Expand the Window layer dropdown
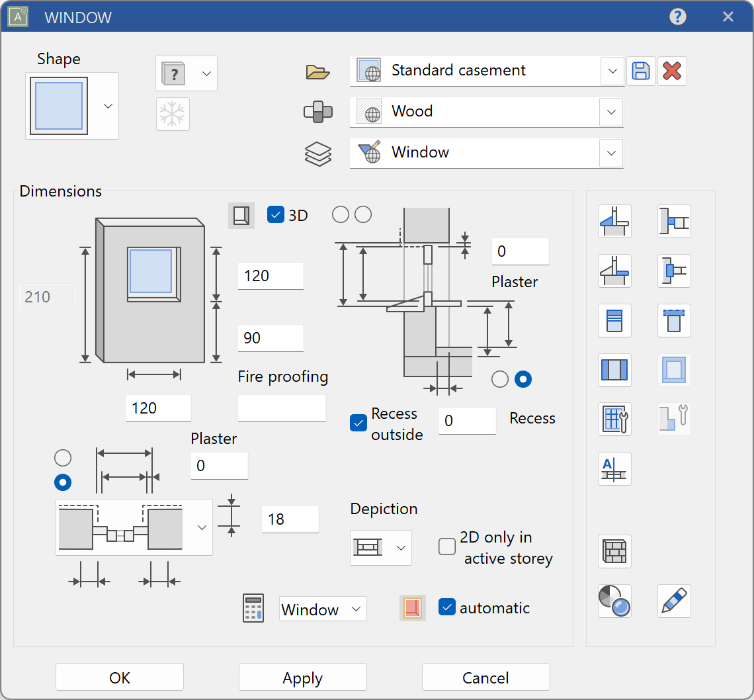The height and width of the screenshot is (700, 754). pyautogui.click(x=611, y=153)
